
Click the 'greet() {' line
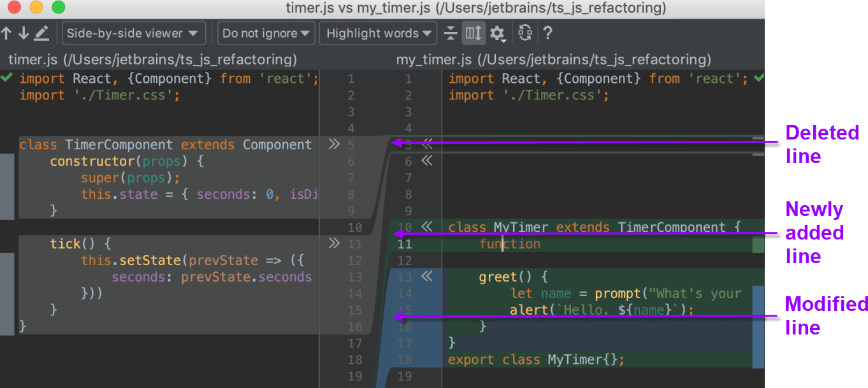pyautogui.click(x=514, y=277)
